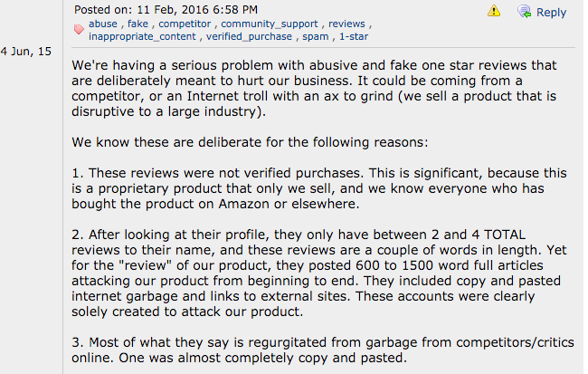Screen dimensions: 588x374
Task: Open the 'abuse' tag
Action: [x=103, y=24]
